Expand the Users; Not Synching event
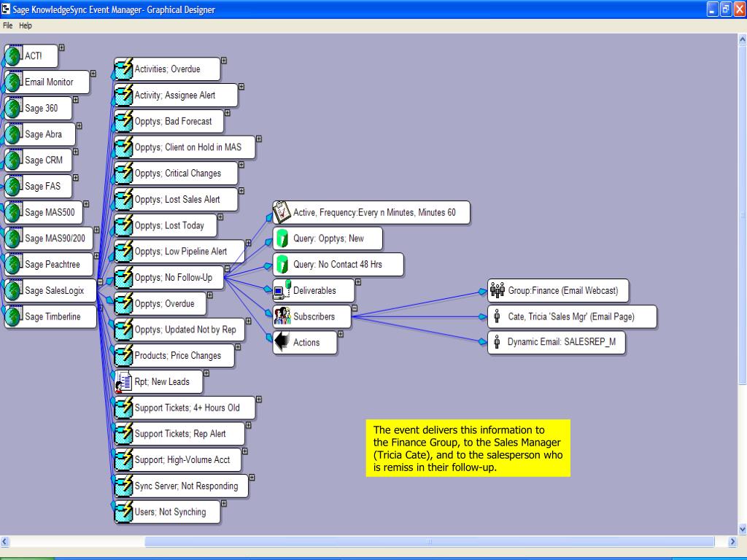747x560 pixels. (x=224, y=504)
